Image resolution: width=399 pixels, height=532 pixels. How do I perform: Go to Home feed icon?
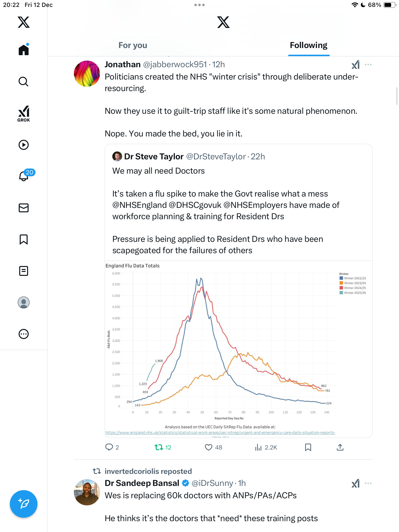click(x=24, y=50)
